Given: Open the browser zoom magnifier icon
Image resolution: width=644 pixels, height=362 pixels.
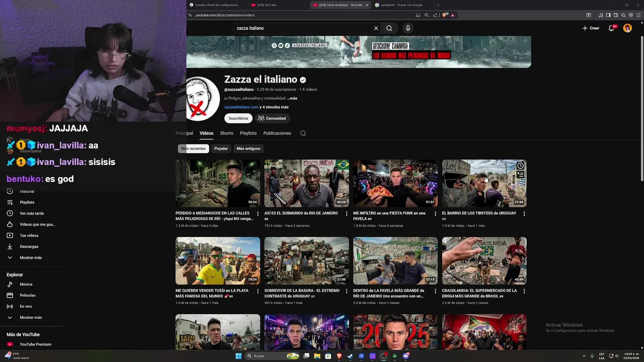Looking at the screenshot, I should [x=427, y=15].
